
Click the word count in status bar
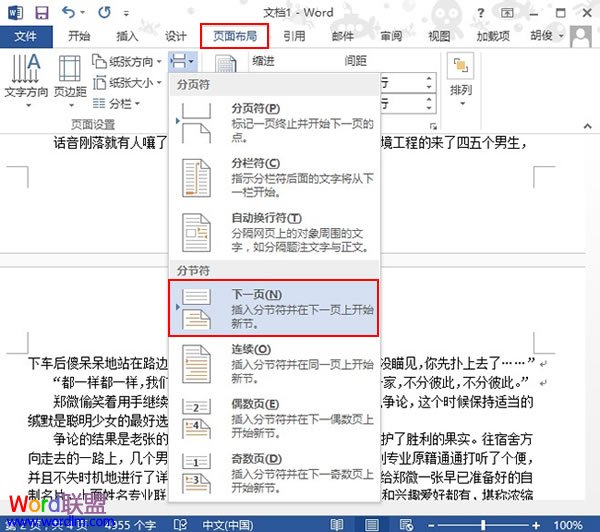[x=130, y=525]
